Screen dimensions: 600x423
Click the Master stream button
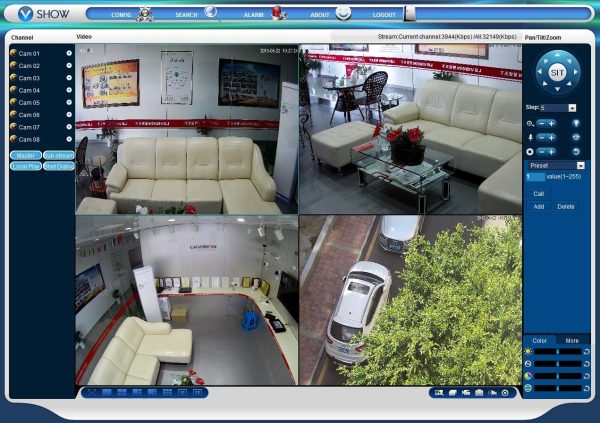point(26,155)
